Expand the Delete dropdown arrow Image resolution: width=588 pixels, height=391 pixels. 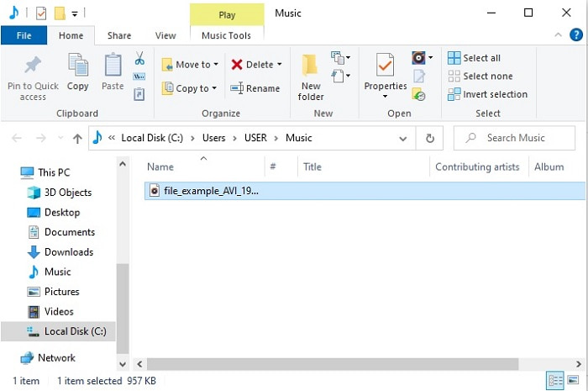(x=280, y=65)
